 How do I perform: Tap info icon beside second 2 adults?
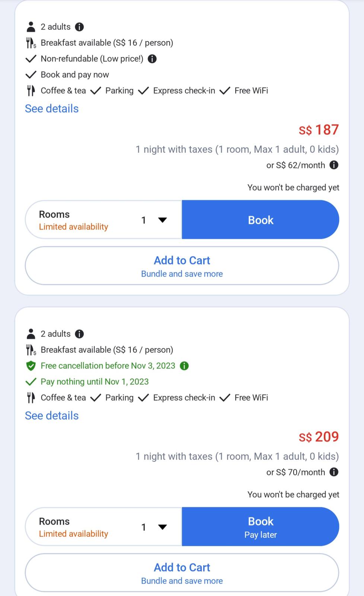(x=79, y=334)
